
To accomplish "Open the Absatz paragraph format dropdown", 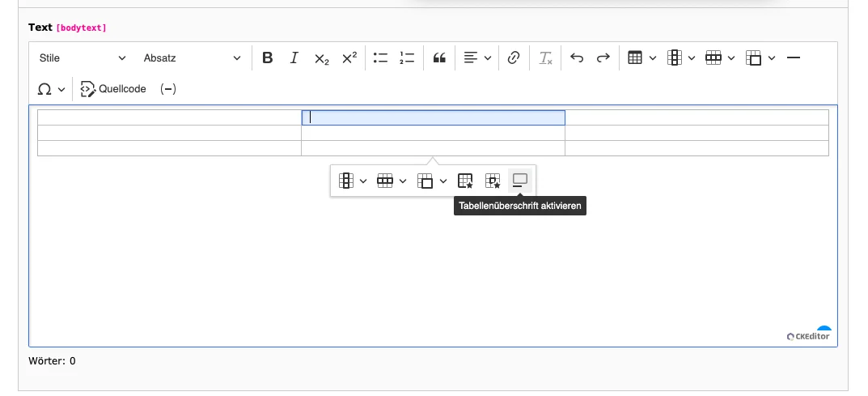I will [192, 58].
